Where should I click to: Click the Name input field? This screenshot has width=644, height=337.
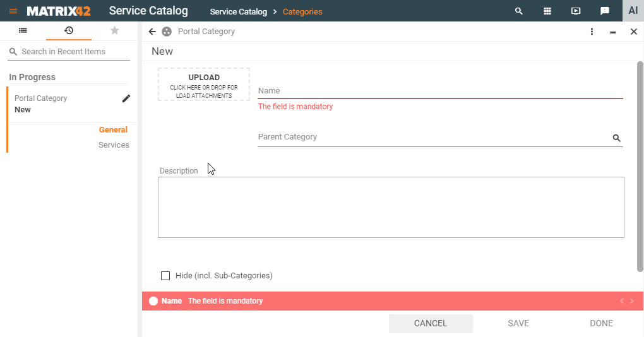(440, 91)
